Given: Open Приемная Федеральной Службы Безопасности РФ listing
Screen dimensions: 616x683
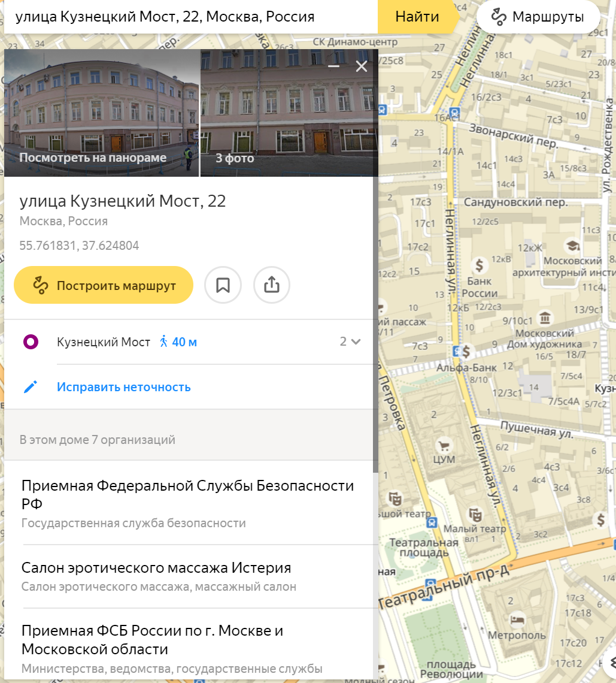Looking at the screenshot, I should coord(187,494).
